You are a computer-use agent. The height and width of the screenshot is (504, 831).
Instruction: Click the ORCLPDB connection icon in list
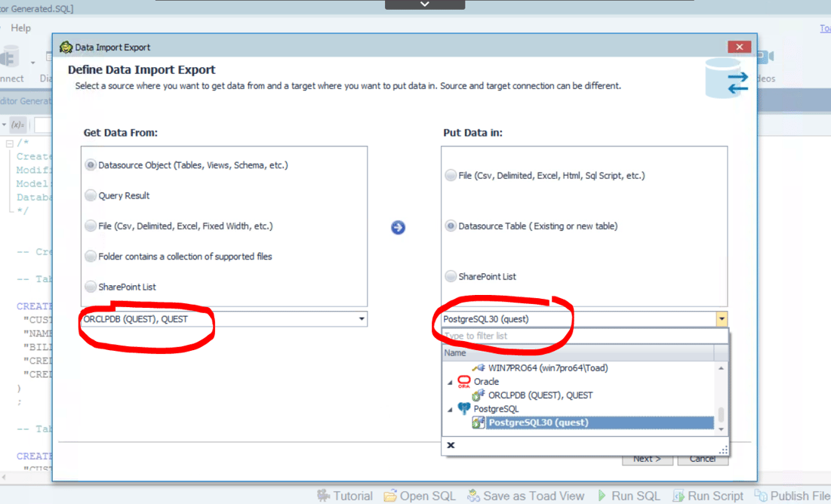[x=479, y=395]
